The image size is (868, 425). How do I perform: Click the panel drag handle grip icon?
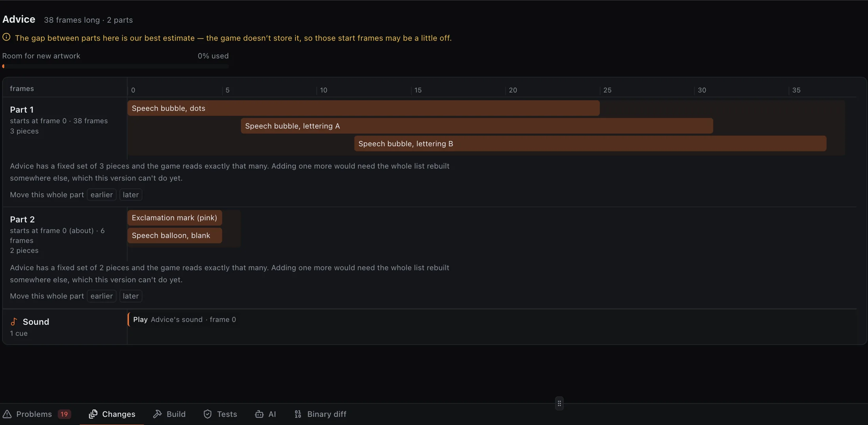pos(559,403)
